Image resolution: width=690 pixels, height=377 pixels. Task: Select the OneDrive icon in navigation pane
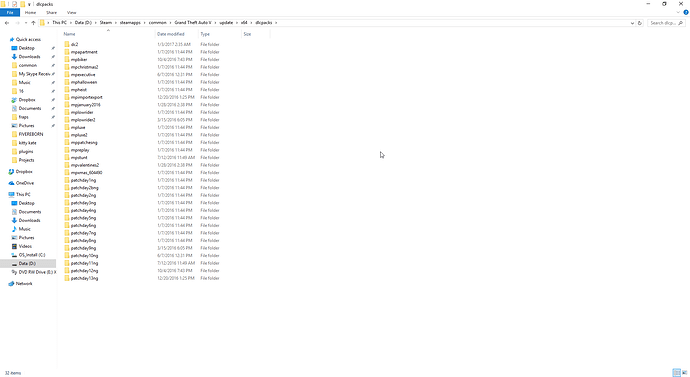click(x=11, y=183)
